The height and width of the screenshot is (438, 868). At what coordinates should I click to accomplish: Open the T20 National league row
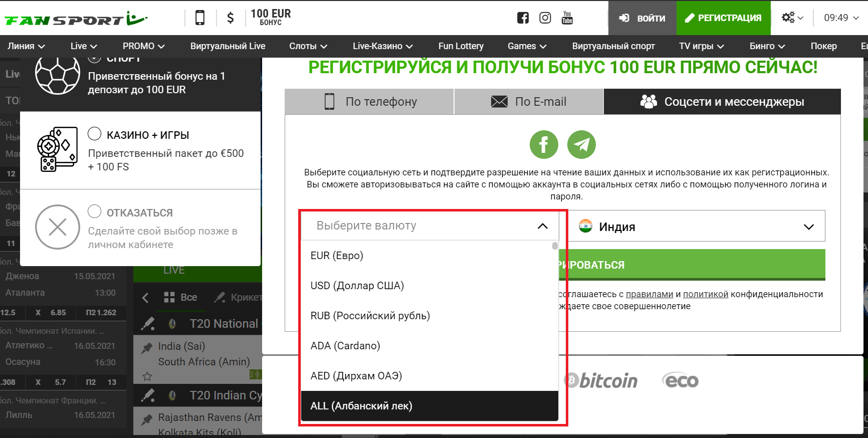198,324
